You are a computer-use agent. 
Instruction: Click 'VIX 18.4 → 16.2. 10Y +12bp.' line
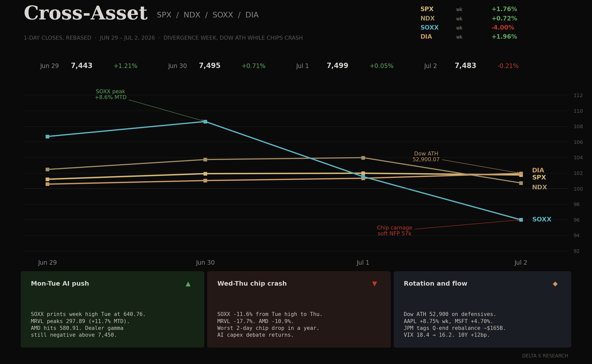tap(447, 335)
